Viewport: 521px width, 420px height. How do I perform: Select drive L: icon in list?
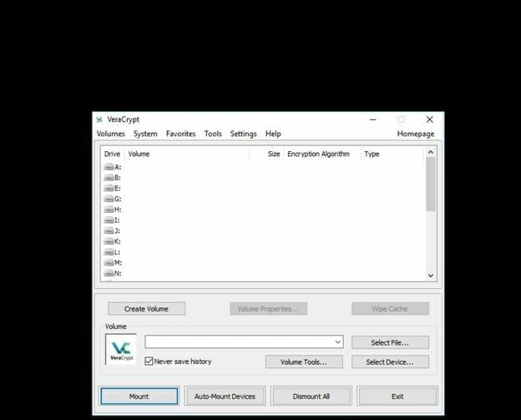109,252
